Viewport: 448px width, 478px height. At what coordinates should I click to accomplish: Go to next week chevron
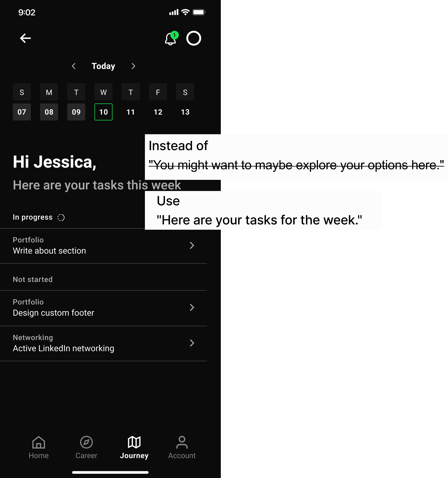click(133, 66)
